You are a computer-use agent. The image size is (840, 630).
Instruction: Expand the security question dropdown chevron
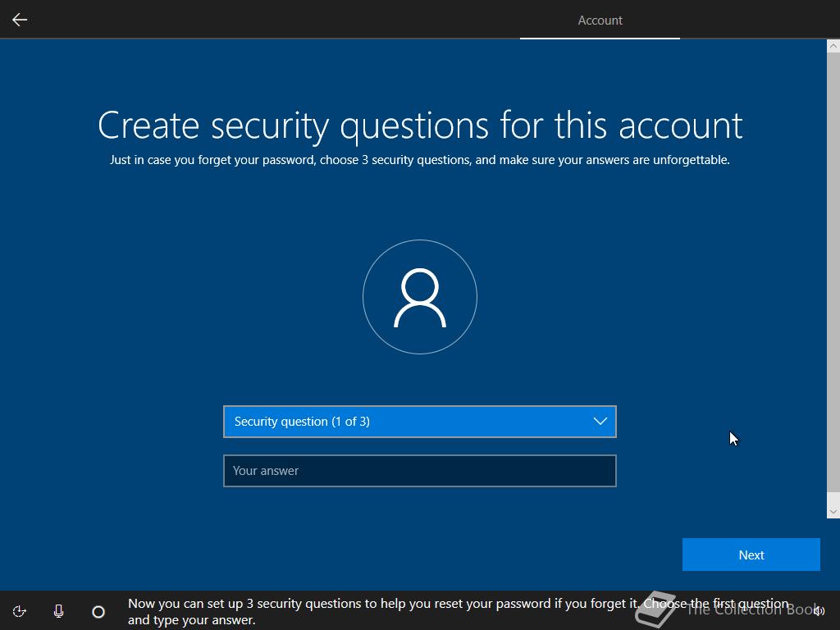(x=600, y=422)
